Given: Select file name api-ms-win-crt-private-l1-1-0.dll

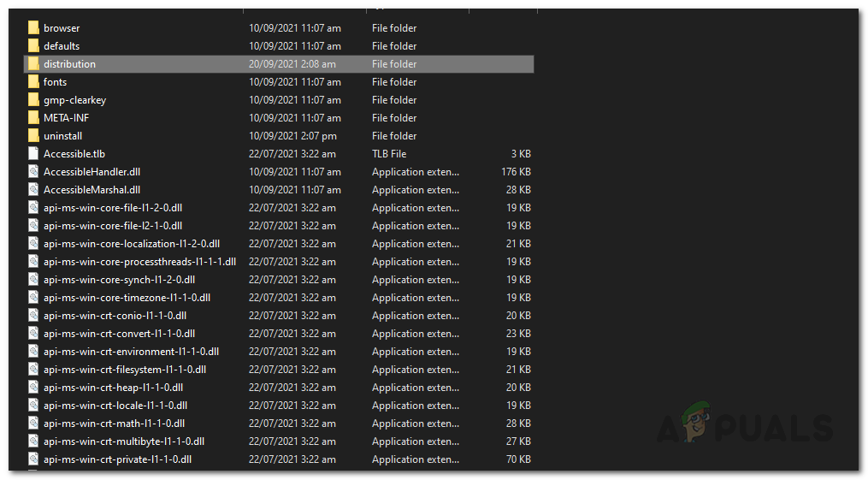Looking at the screenshot, I should click(117, 459).
